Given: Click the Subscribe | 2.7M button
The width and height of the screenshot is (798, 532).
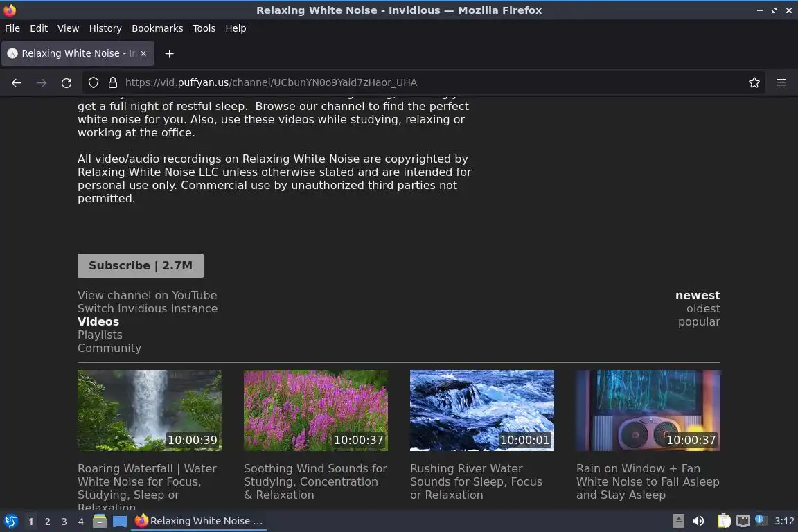Looking at the screenshot, I should pos(141,265).
